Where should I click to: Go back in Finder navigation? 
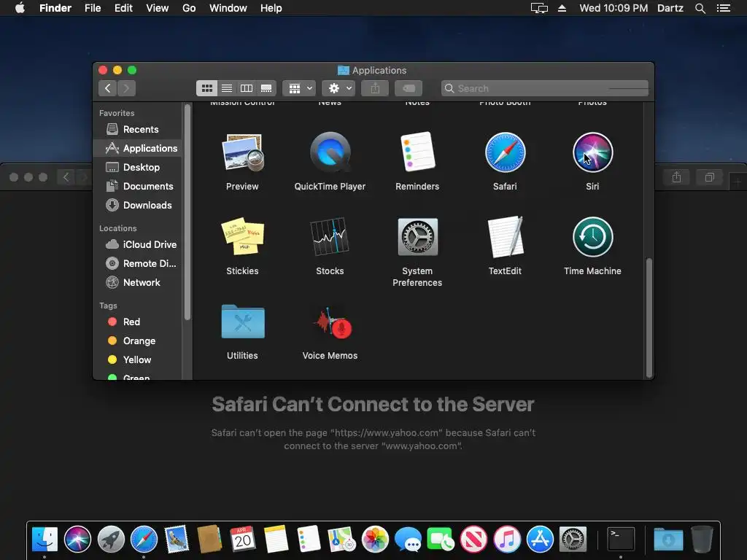[x=108, y=88]
